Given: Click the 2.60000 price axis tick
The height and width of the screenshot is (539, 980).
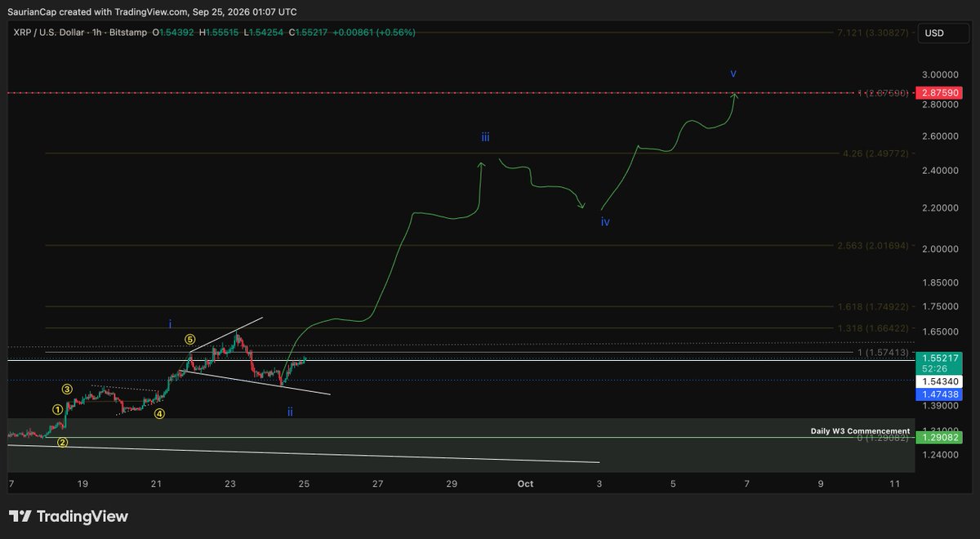Looking at the screenshot, I should (940, 136).
